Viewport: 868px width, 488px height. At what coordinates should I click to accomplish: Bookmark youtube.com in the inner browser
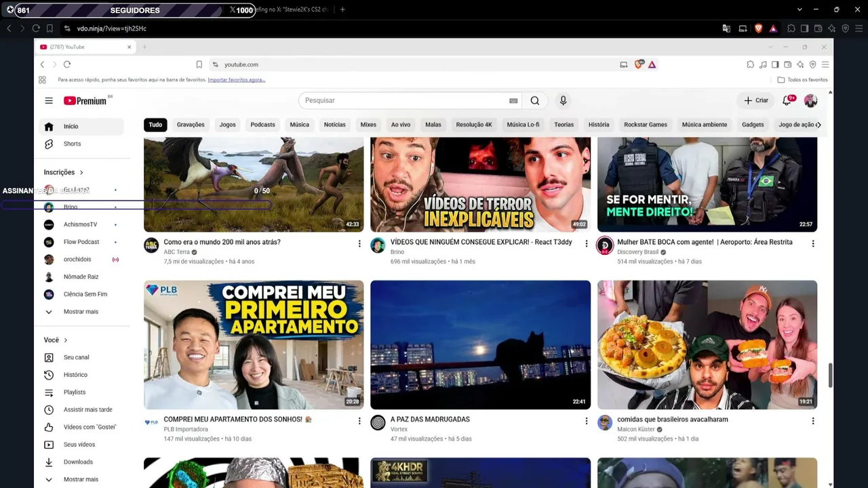click(x=199, y=64)
